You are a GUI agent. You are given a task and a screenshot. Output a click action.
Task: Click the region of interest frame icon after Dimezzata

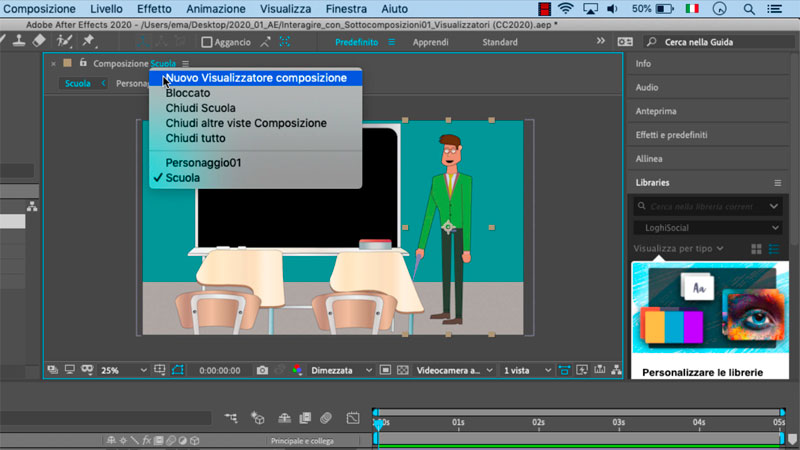[385, 370]
